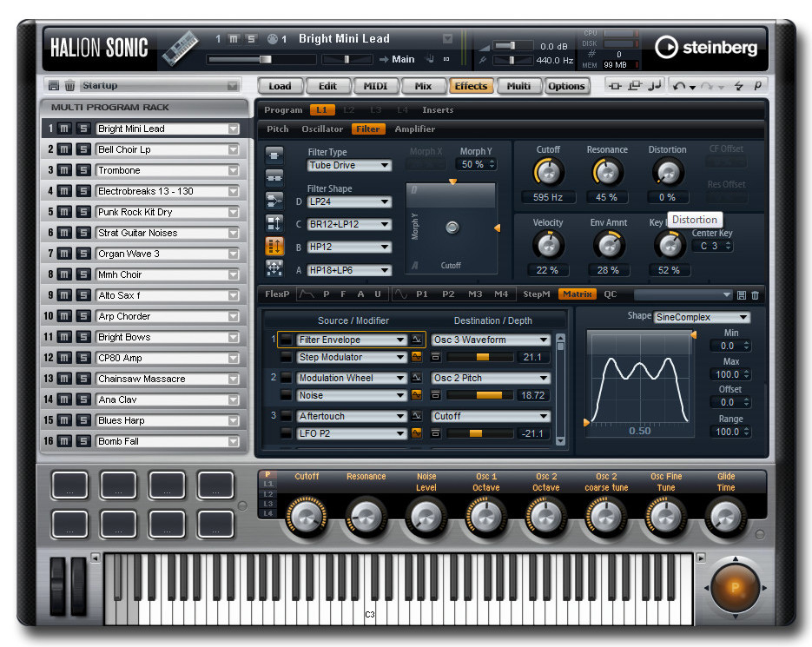The width and height of the screenshot is (812, 647).
Task: Solo slot 9 Alto Sax f
Action: pyautogui.click(x=83, y=295)
